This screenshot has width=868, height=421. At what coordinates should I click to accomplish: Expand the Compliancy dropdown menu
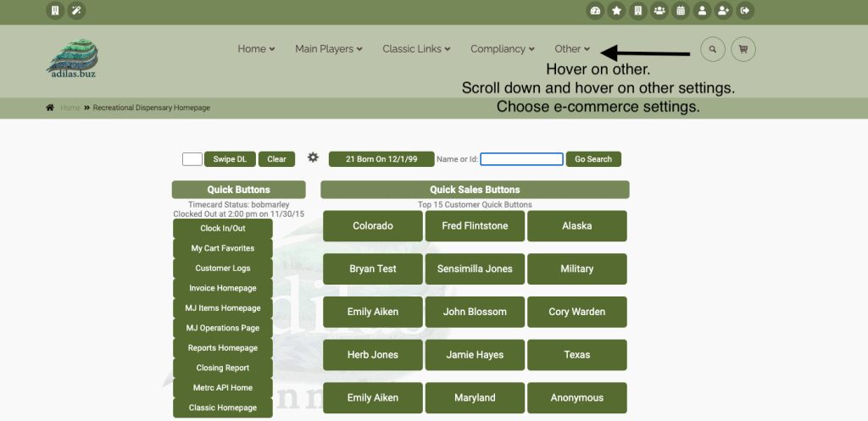[503, 48]
